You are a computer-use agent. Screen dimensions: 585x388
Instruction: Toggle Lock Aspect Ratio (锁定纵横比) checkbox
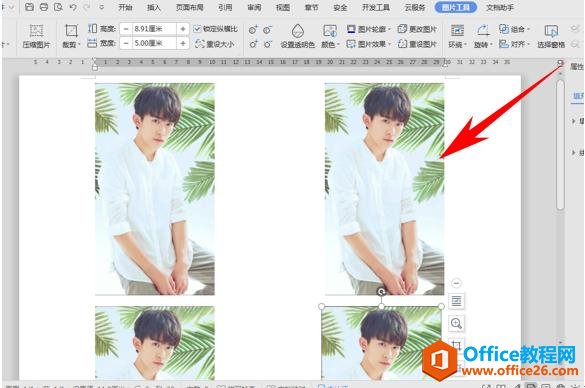click(197, 29)
